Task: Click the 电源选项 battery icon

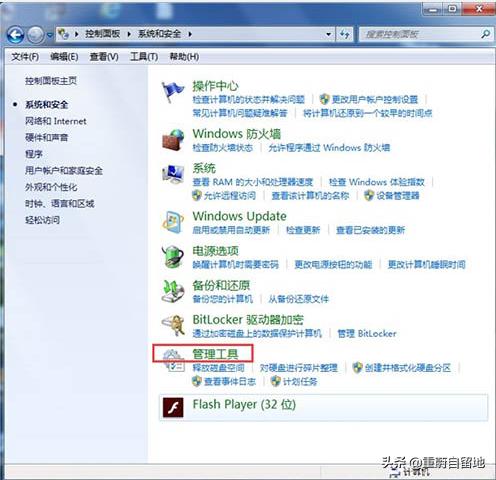Action: (x=173, y=257)
